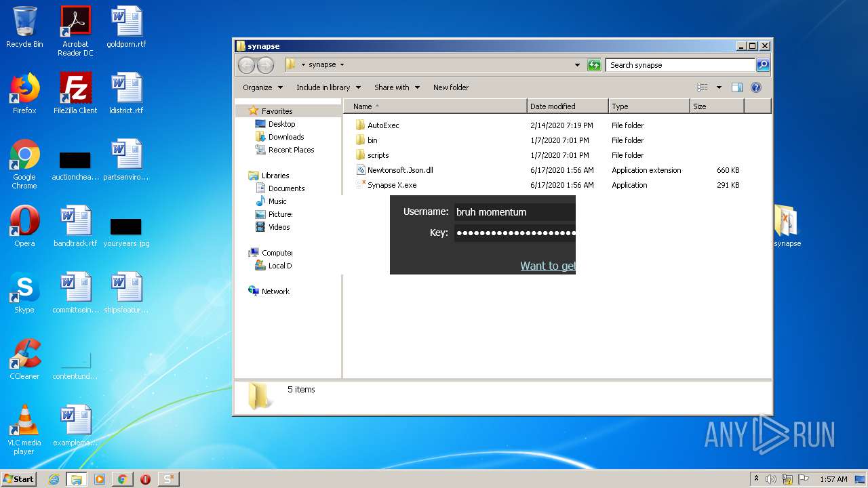Expand synapse breadcrumb arrow
868x488 pixels.
[342, 65]
